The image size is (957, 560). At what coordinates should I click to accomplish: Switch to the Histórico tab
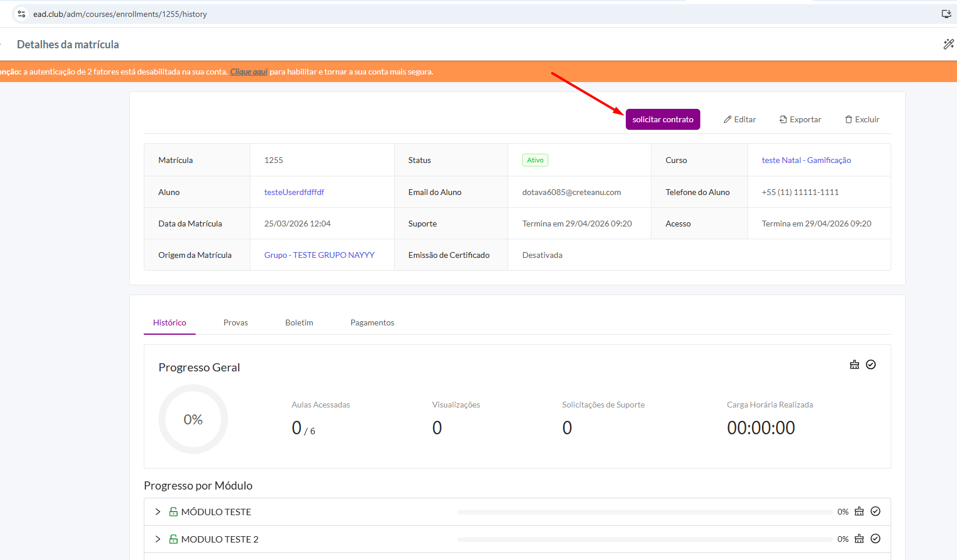point(169,322)
